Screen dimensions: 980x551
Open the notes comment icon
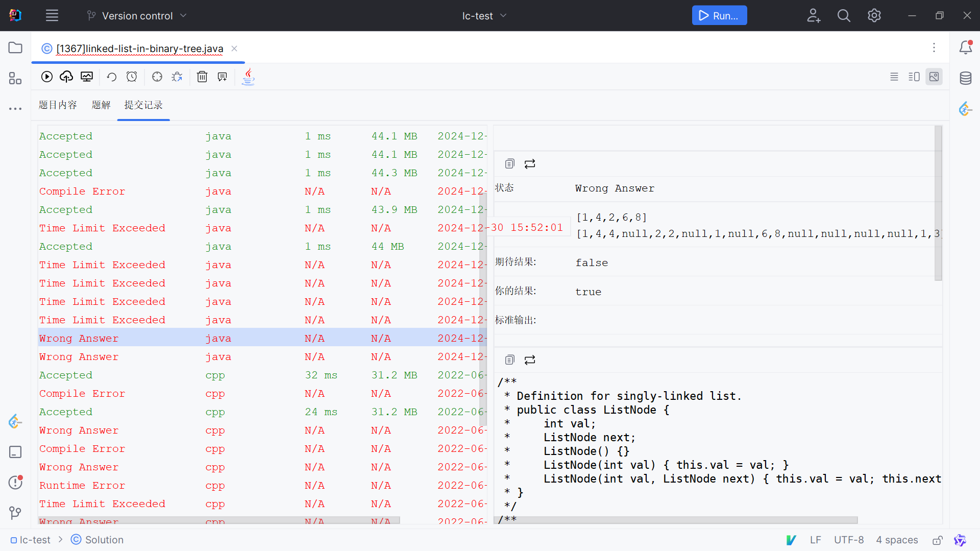coord(222,77)
